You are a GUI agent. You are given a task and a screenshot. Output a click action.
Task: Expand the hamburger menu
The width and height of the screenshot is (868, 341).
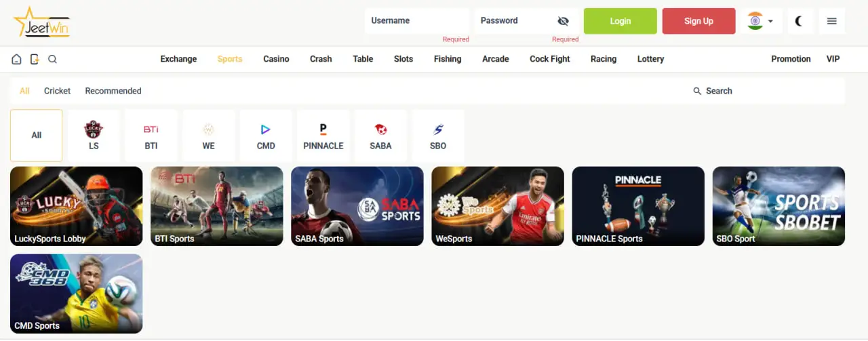click(x=832, y=21)
